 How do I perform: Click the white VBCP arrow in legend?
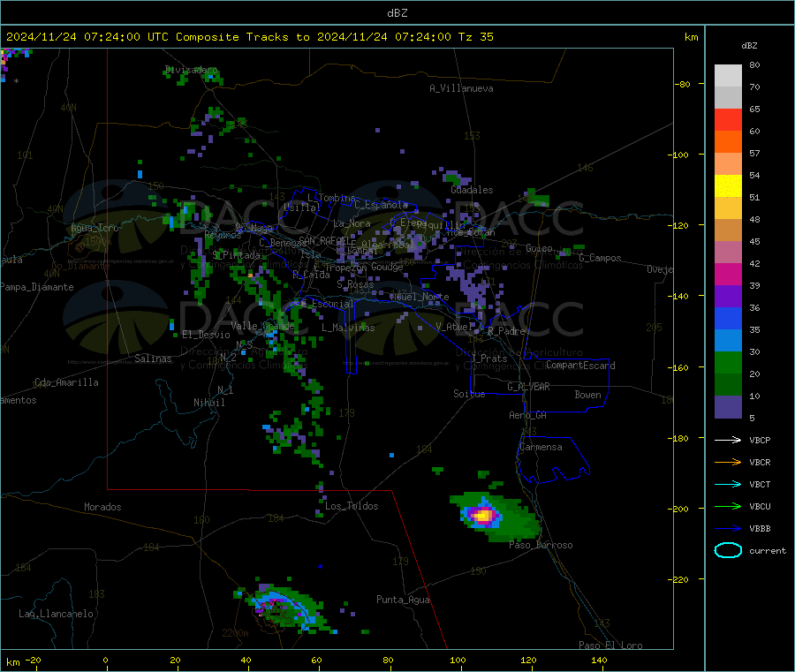pos(728,440)
